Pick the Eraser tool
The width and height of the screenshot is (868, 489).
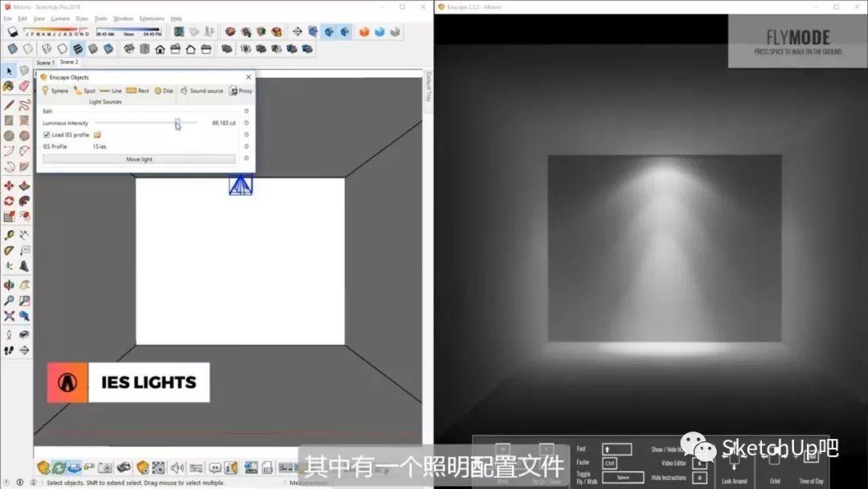coord(24,86)
